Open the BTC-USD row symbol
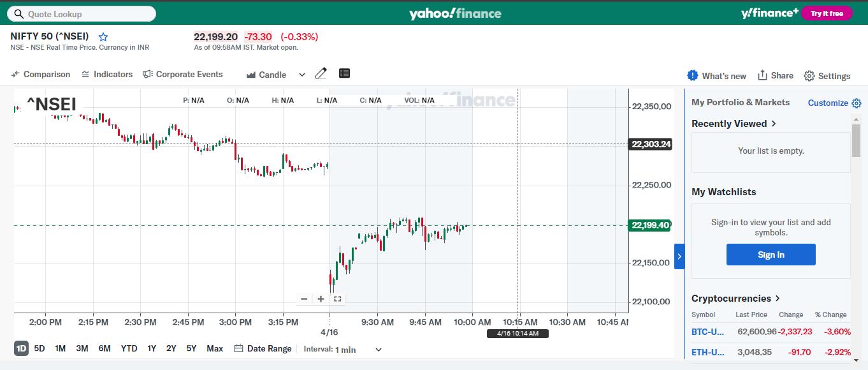The image size is (868, 370). click(x=708, y=332)
